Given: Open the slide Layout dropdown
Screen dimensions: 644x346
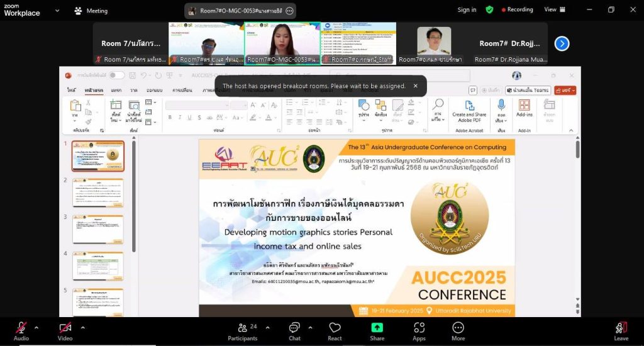Looking at the screenshot, I should point(151,103).
